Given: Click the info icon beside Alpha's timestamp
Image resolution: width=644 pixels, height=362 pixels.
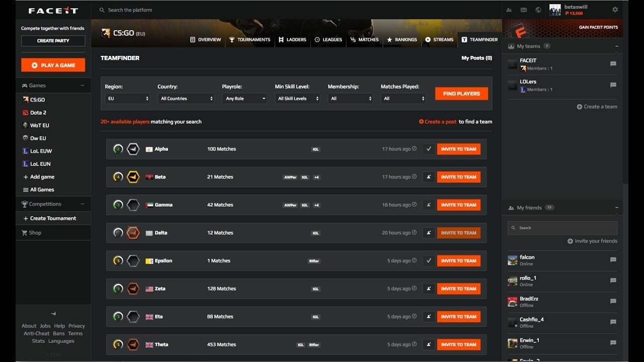Looking at the screenshot, I should [x=415, y=149].
